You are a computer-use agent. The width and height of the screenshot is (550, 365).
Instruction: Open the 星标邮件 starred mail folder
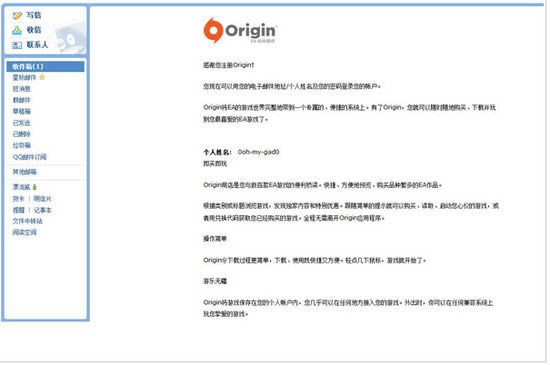tap(24, 77)
